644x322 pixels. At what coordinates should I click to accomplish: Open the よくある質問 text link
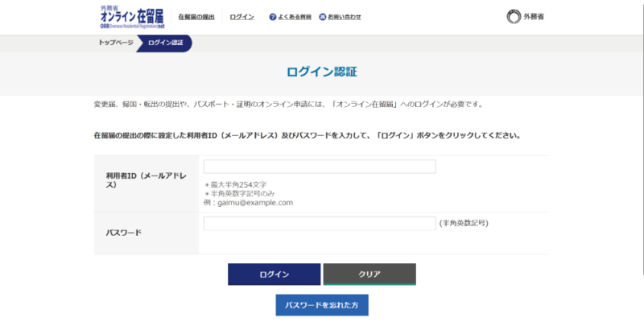click(x=295, y=17)
